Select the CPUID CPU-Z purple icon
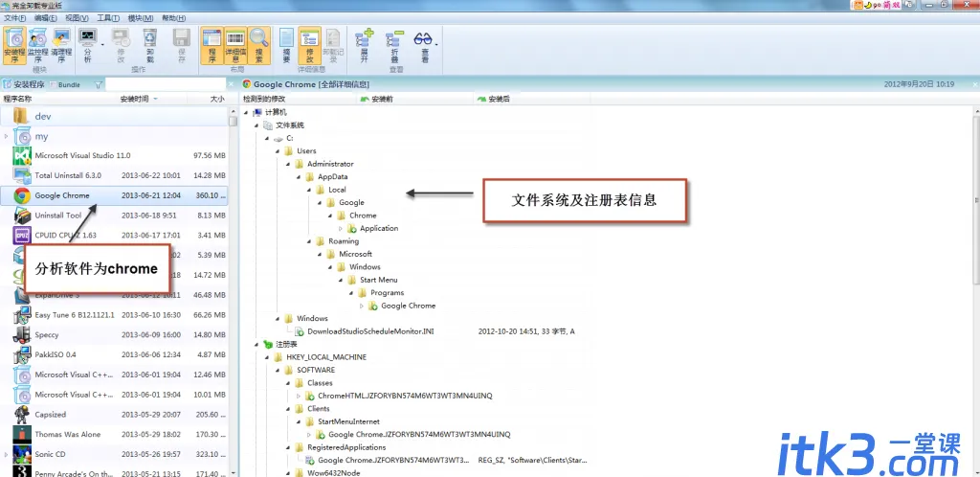980x477 pixels. click(x=22, y=235)
